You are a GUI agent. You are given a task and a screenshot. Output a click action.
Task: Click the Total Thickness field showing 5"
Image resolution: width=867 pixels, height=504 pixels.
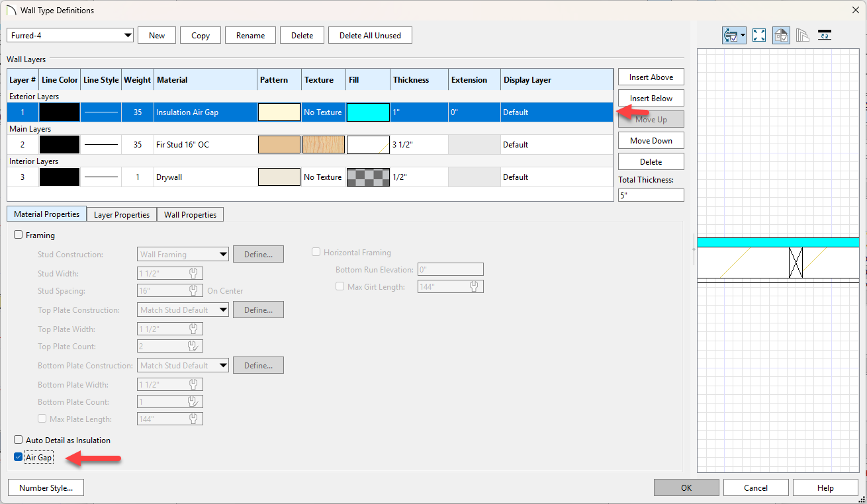(x=651, y=195)
